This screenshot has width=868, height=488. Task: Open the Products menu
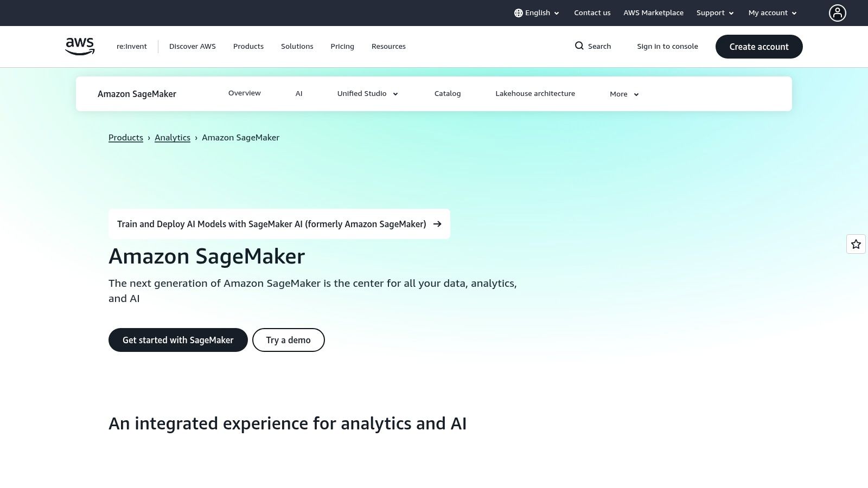(248, 46)
